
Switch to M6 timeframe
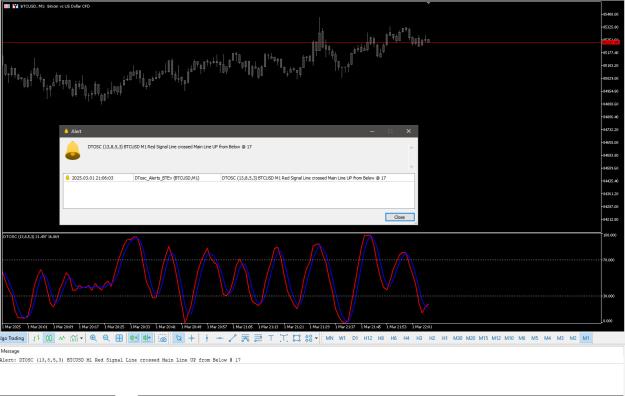pyautogui.click(x=522, y=338)
